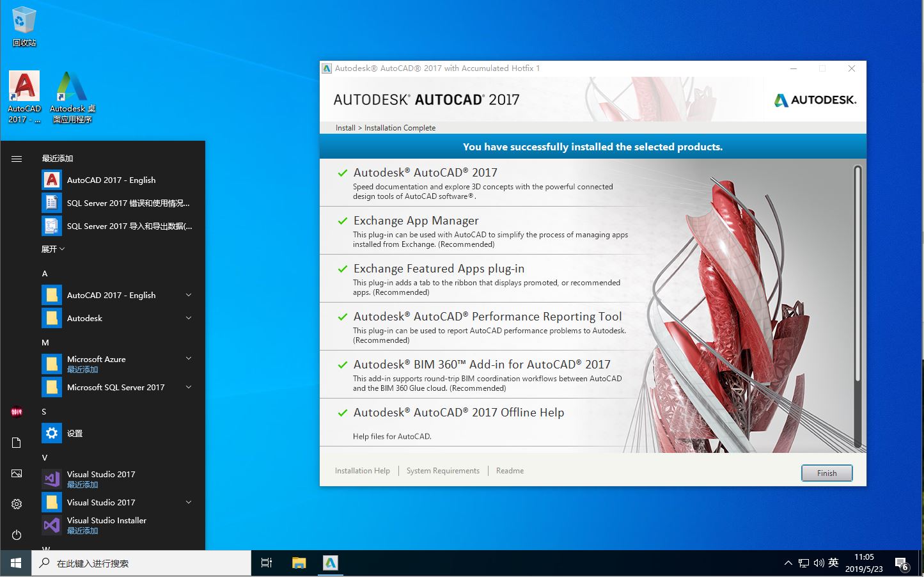Click the letter V section header
924x577 pixels.
45,457
